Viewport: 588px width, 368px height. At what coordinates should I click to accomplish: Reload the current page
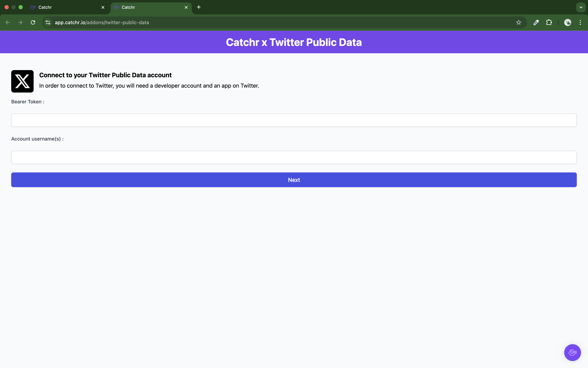point(33,22)
